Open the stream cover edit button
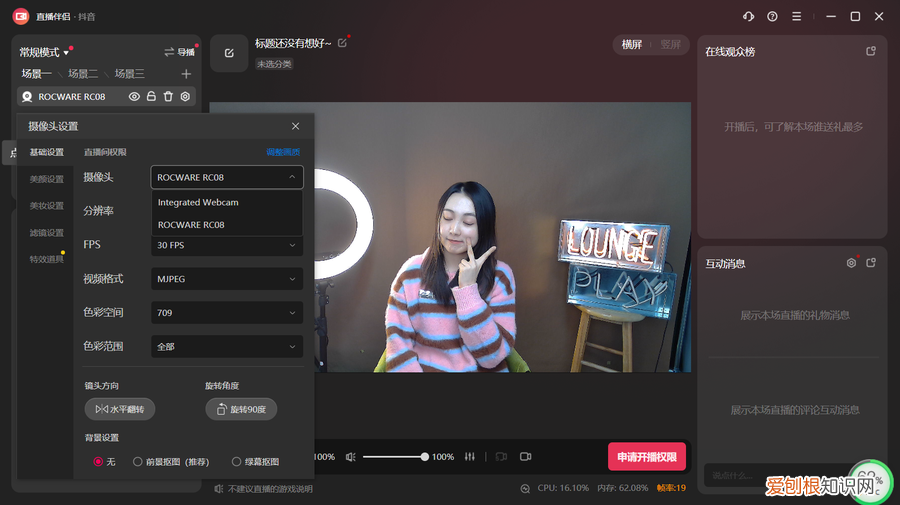Image resolution: width=900 pixels, height=505 pixels. (x=229, y=53)
